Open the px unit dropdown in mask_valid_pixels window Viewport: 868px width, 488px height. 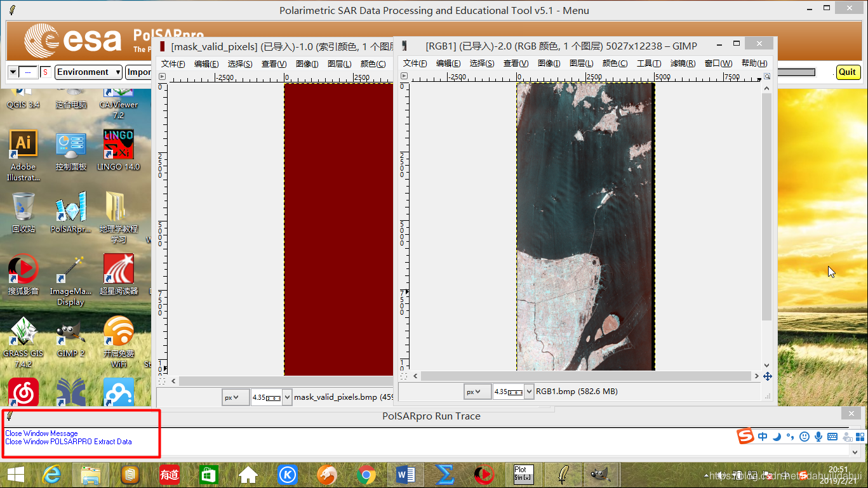(235, 397)
